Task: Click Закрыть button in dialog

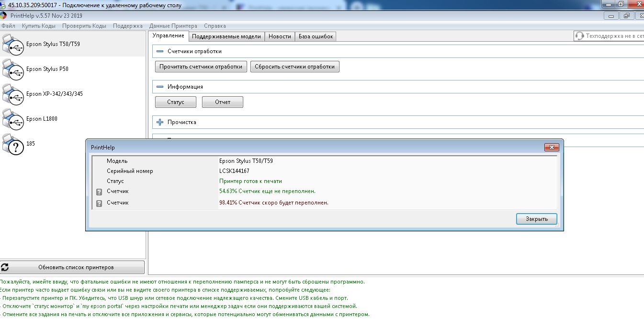Action: (x=537, y=219)
